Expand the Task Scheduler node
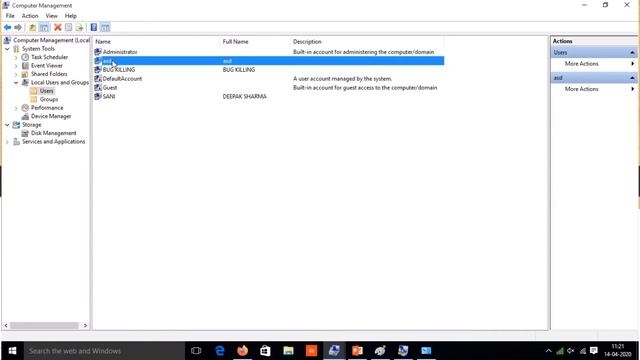The image size is (640, 360). 16,57
